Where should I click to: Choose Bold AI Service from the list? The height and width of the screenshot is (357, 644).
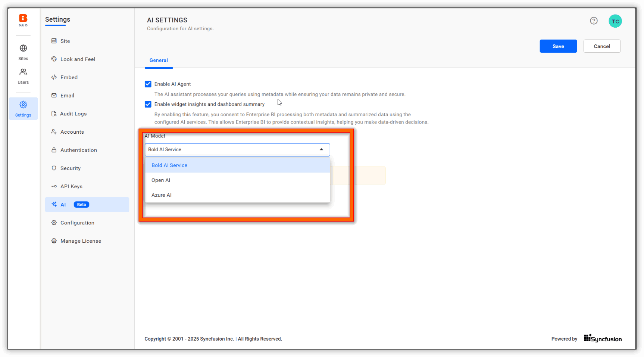click(x=237, y=165)
